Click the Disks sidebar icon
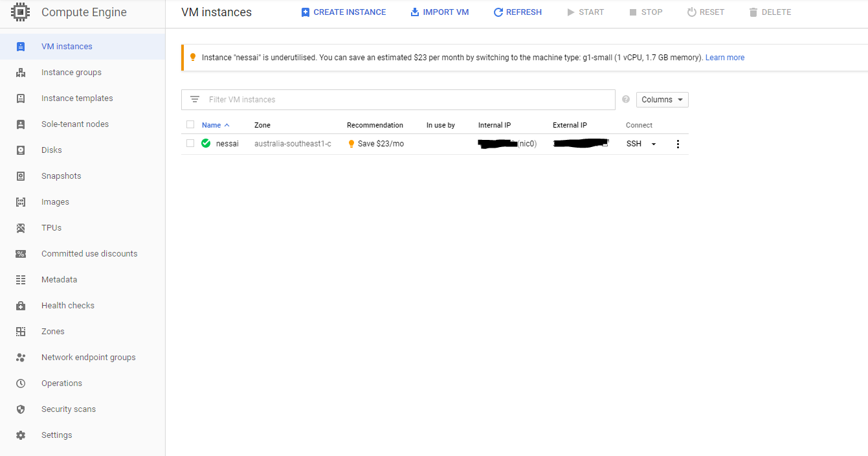Viewport: 868px width, 456px height. [21, 150]
